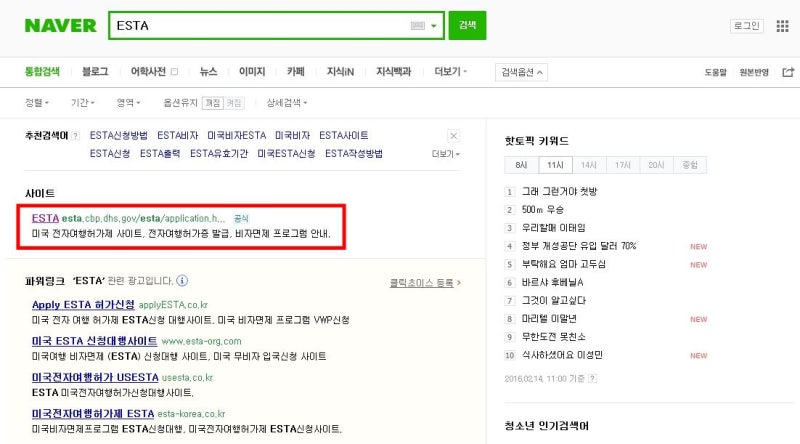Open the 미국전자여행허가제 ESTA ad link
The height and width of the screenshot is (444, 800).
click(93, 413)
